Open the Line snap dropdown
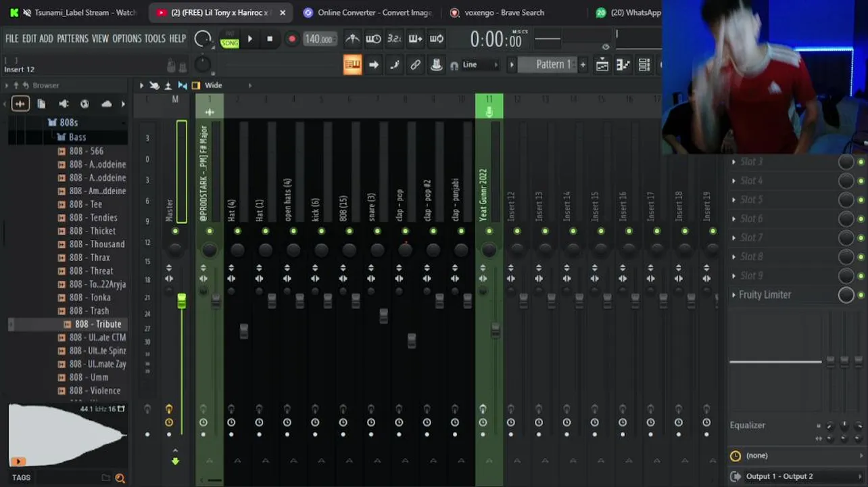 point(480,64)
